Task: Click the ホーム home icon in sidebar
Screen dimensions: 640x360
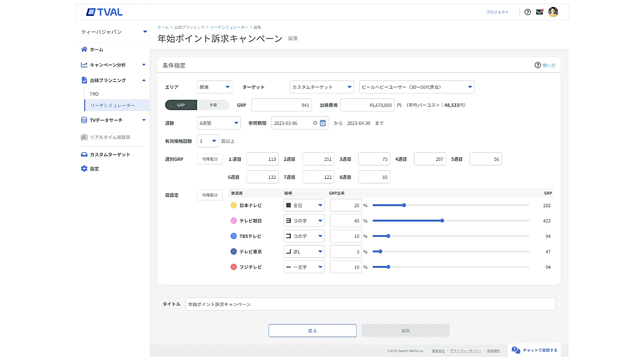Action: click(84, 49)
